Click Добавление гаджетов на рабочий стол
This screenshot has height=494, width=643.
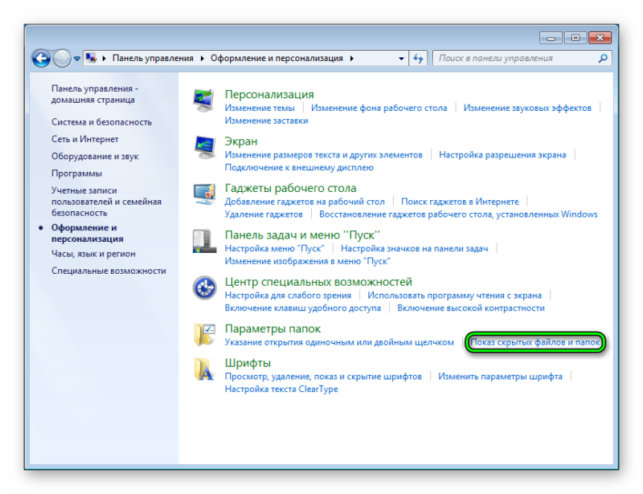pyautogui.click(x=305, y=202)
